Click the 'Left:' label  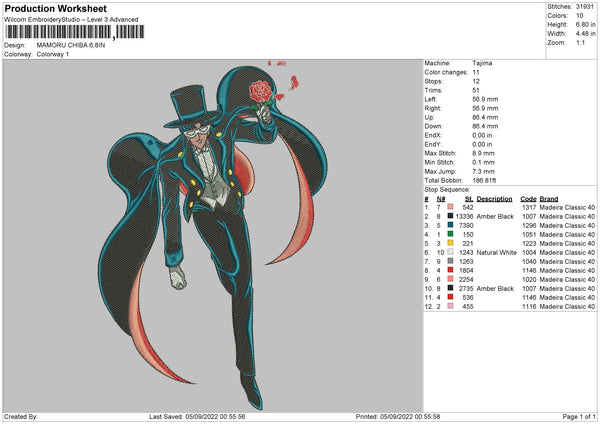pyautogui.click(x=430, y=99)
